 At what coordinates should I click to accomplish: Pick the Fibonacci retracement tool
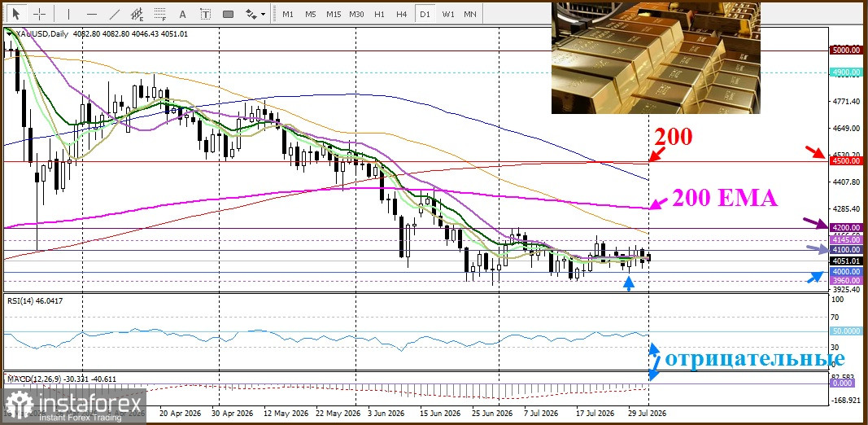[160, 13]
